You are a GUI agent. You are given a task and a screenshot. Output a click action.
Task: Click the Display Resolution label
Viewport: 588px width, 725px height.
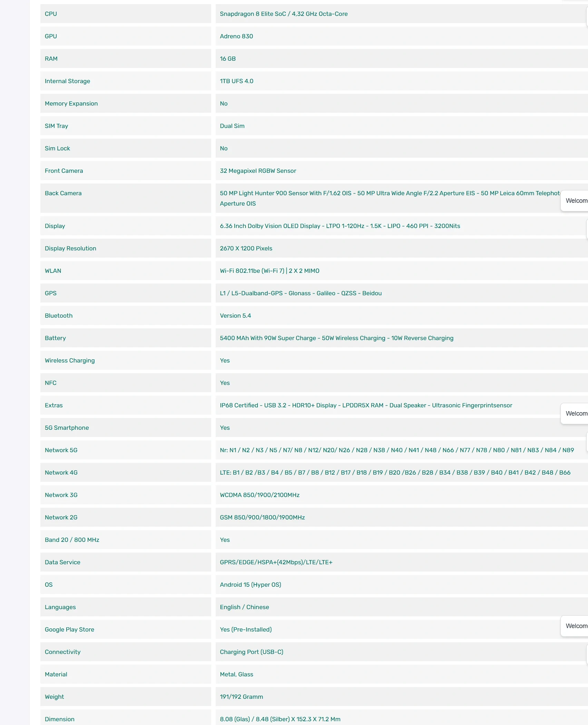tap(70, 248)
